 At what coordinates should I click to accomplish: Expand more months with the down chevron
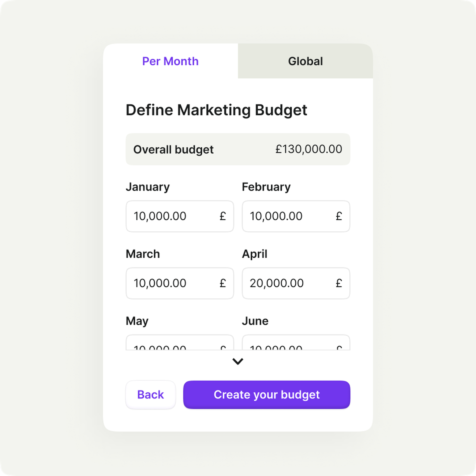(x=238, y=361)
